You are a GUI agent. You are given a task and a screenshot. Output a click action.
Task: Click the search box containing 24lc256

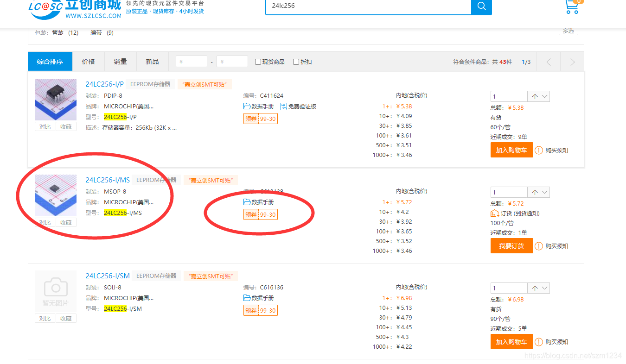click(x=368, y=6)
